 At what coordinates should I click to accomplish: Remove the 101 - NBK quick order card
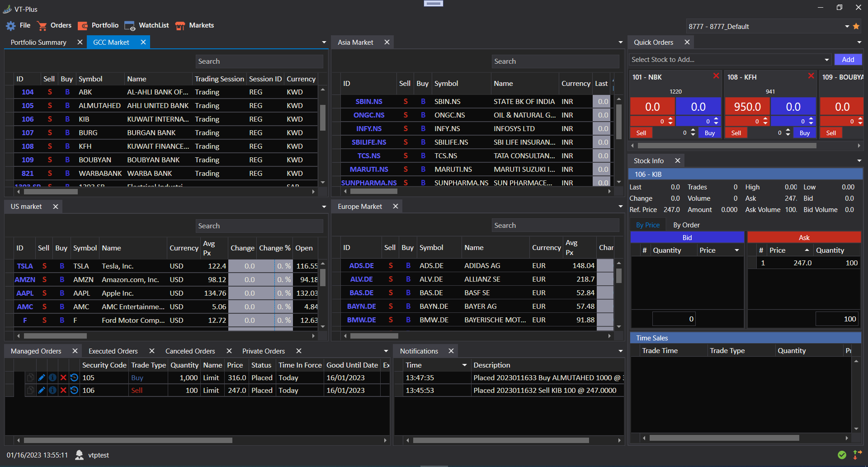(x=716, y=76)
